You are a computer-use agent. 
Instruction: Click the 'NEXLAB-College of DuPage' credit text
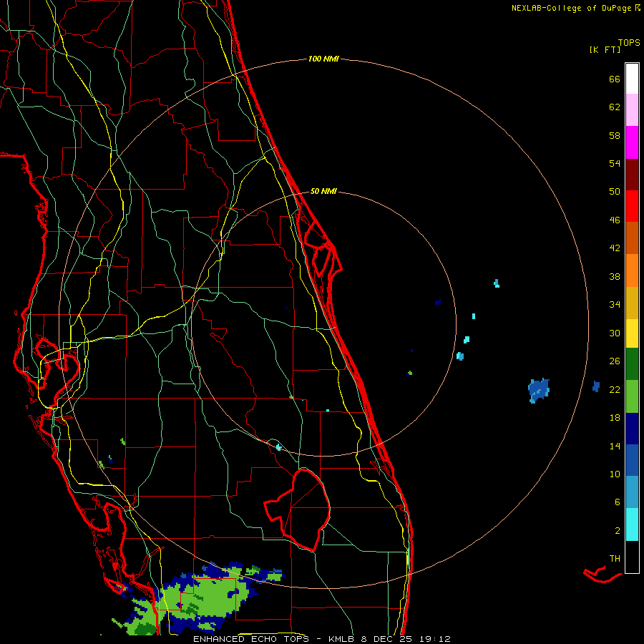pyautogui.click(x=573, y=8)
